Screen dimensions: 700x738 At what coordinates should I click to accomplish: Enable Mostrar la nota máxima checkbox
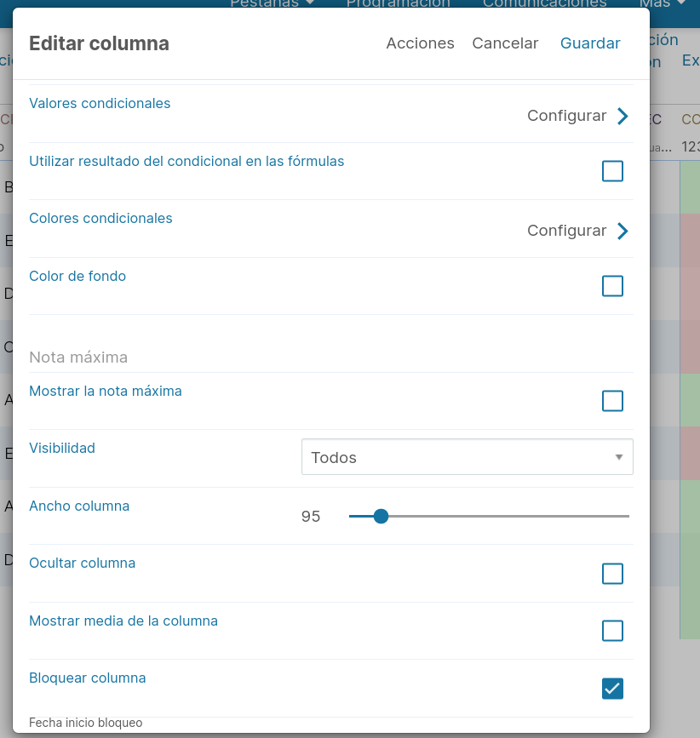coord(612,401)
